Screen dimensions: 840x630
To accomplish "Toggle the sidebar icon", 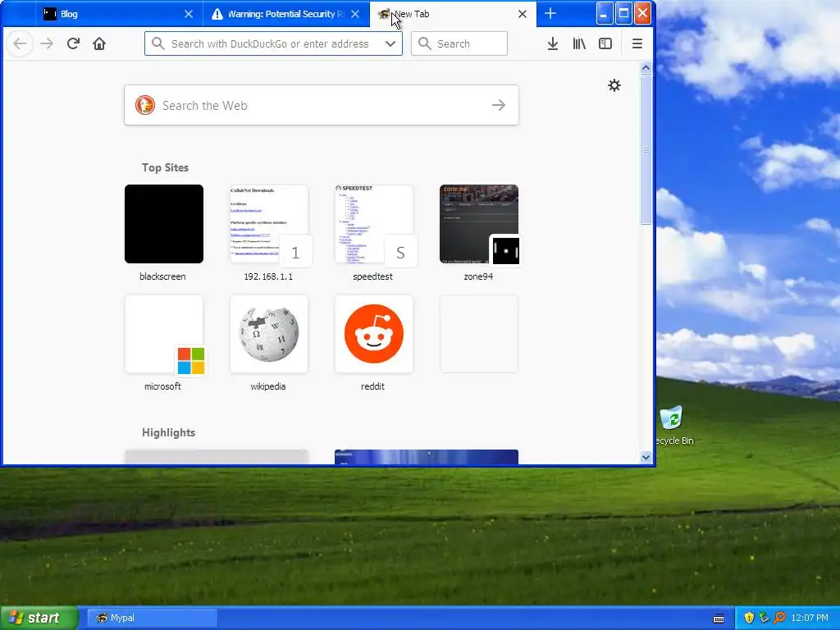I will point(605,44).
